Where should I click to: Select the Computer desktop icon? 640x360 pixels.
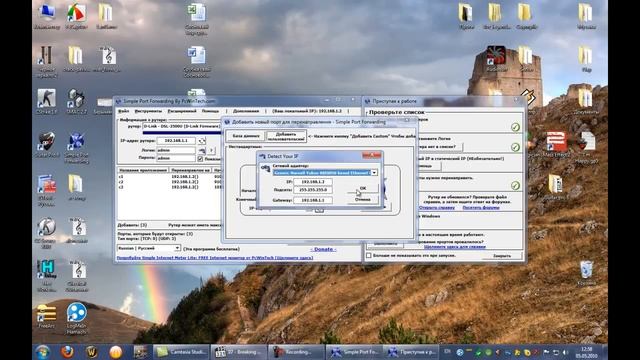pyautogui.click(x=47, y=16)
